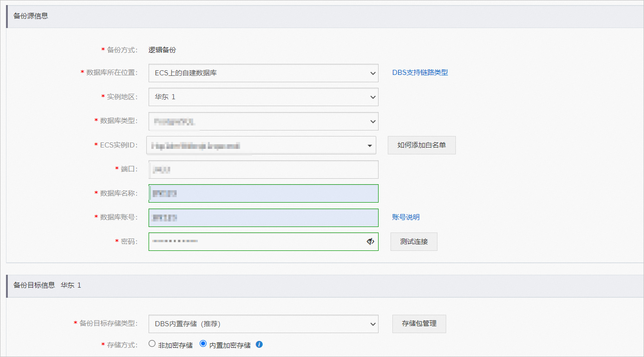Image resolution: width=644 pixels, height=357 pixels.
Task: Toggle password visibility eye icon
Action: (x=370, y=241)
